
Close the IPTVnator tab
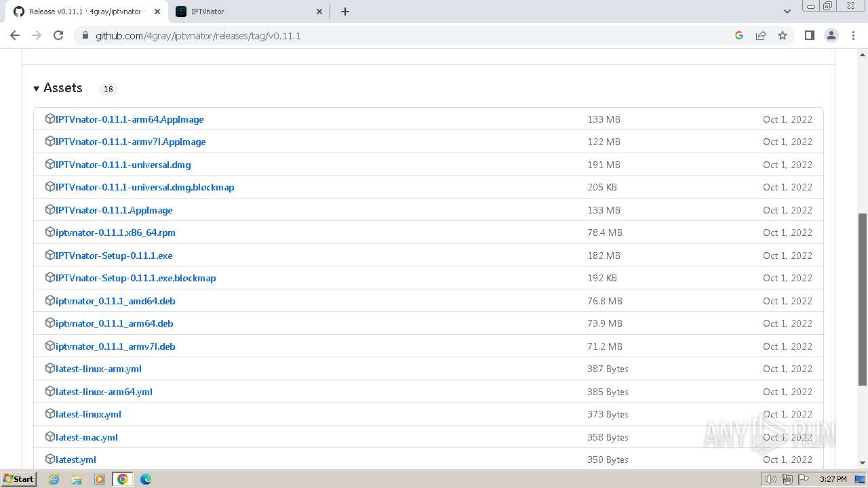pos(319,12)
